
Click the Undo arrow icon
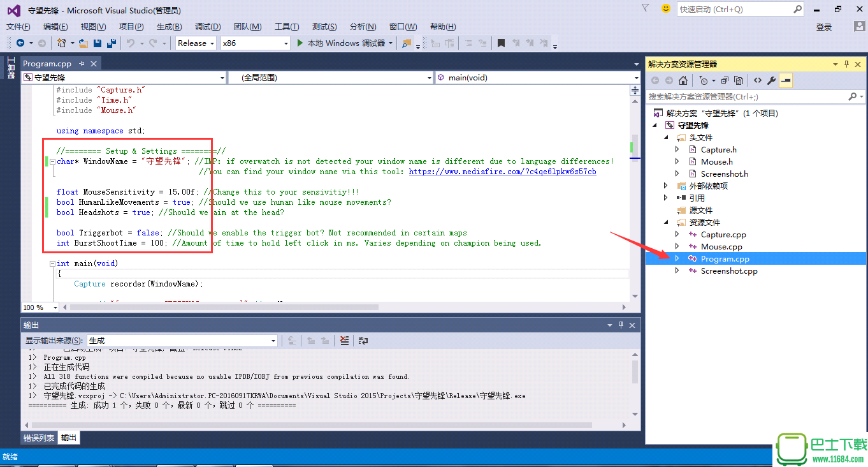[130, 43]
